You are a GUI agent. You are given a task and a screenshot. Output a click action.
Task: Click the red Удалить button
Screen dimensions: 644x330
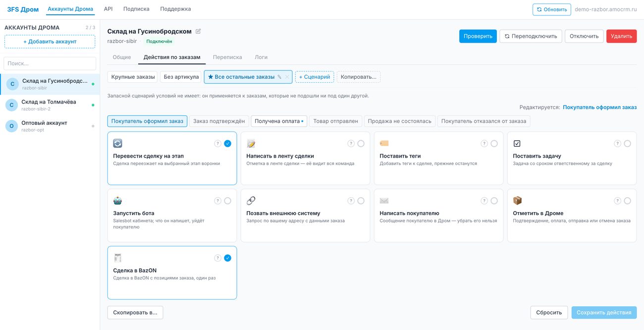point(621,36)
